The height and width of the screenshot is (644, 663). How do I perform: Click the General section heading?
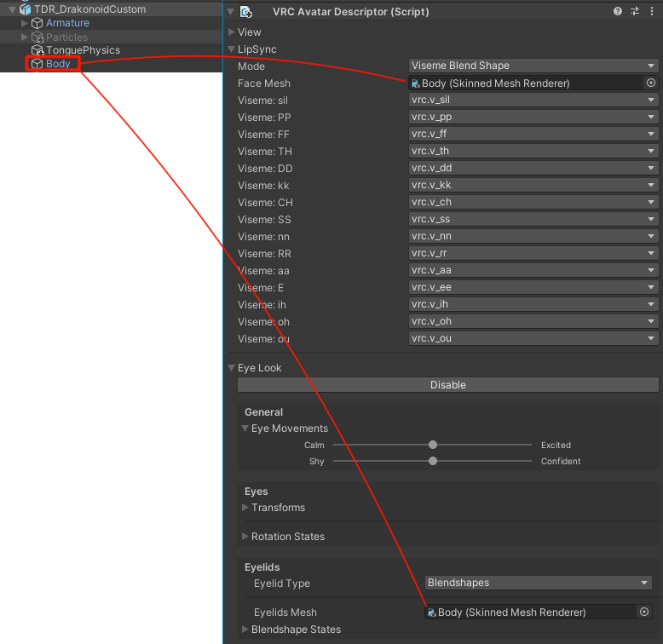pos(263,412)
